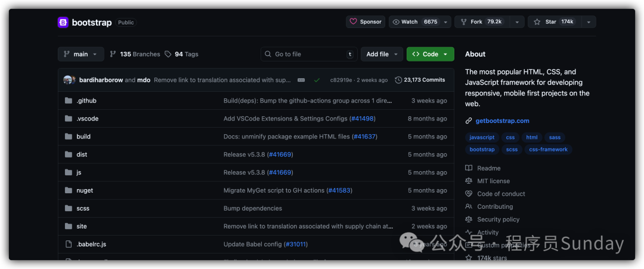
Task: Expand the commit message ellipsis icon
Action: coord(301,80)
